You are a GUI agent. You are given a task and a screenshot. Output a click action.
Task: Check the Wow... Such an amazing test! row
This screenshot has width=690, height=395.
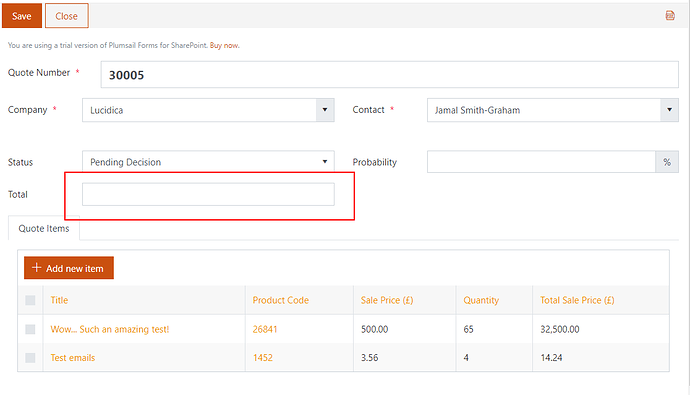(x=30, y=329)
